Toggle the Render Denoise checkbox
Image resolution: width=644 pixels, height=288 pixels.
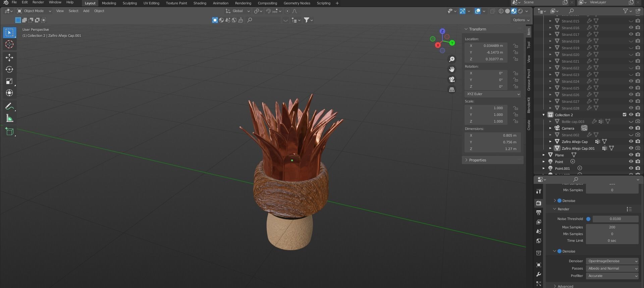click(x=559, y=251)
